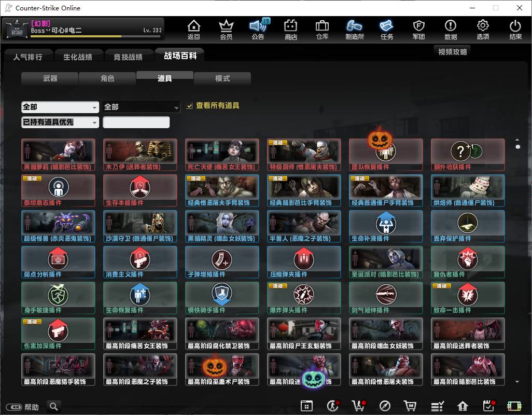Viewport: 532px width, 415px height.
Task: Select the 生命补液插件 item card
Action: (386, 226)
